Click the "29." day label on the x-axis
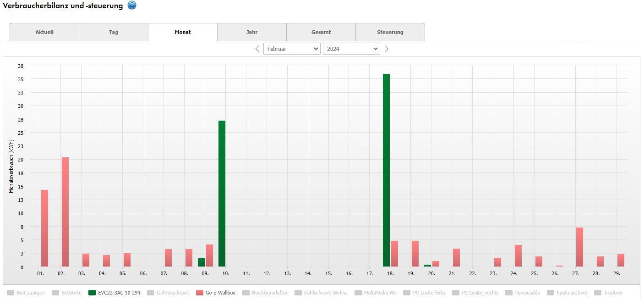 (617, 273)
